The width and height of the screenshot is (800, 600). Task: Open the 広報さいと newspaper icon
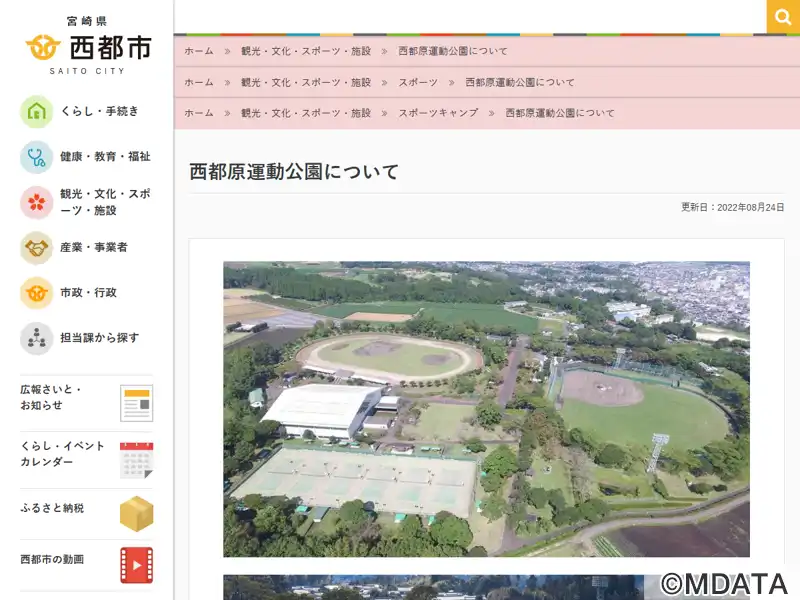(x=136, y=403)
